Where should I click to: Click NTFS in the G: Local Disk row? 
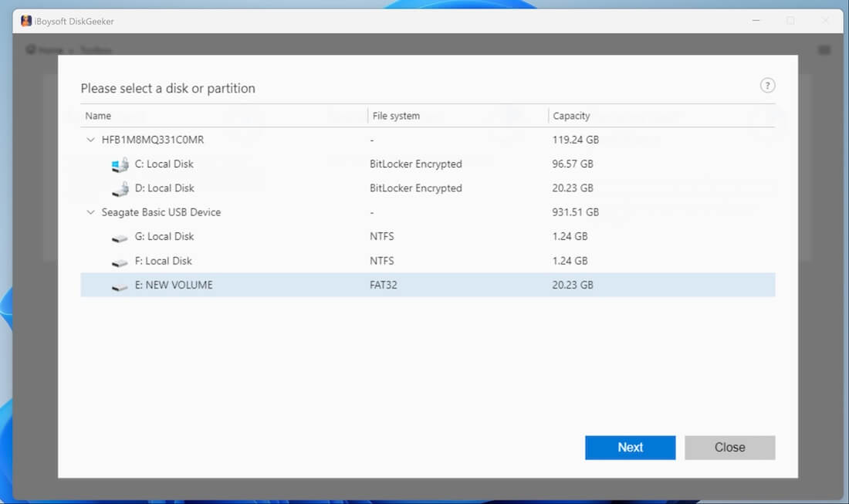pyautogui.click(x=382, y=237)
